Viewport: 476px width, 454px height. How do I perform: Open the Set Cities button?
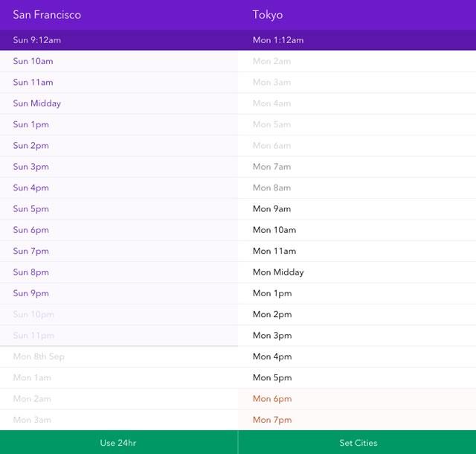(357, 442)
